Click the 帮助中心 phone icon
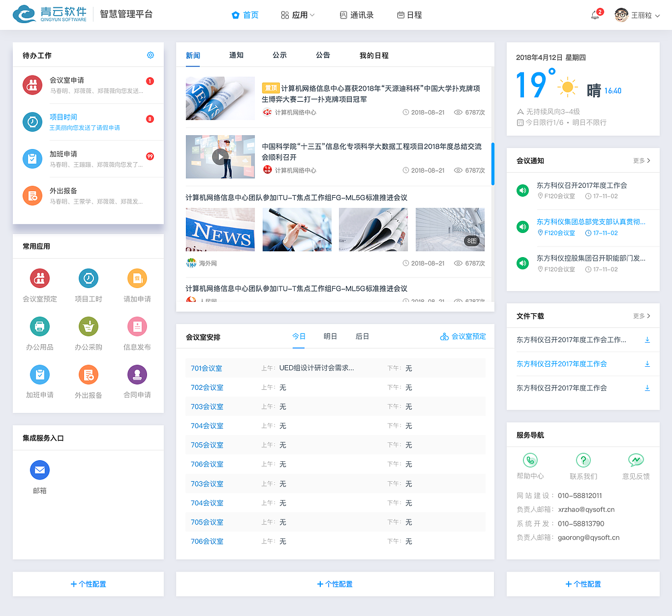This screenshot has width=672, height=616. (530, 460)
